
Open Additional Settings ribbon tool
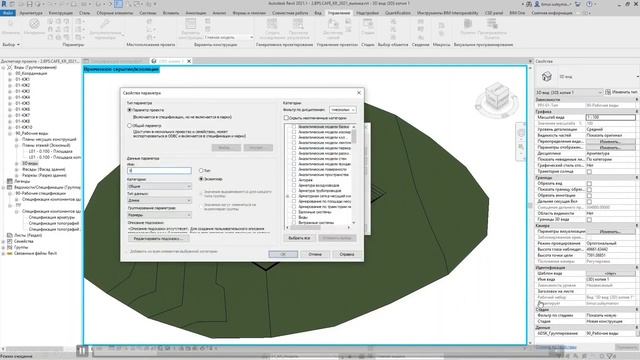click(x=105, y=29)
